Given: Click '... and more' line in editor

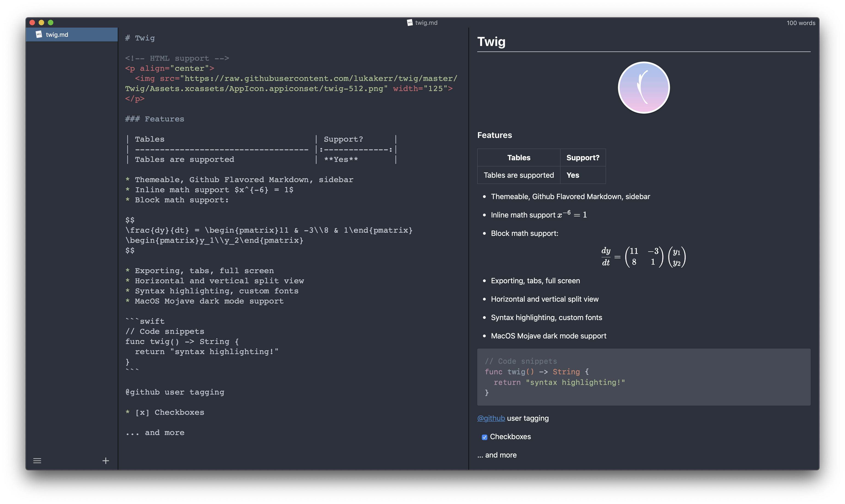Looking at the screenshot, I should (x=155, y=433).
